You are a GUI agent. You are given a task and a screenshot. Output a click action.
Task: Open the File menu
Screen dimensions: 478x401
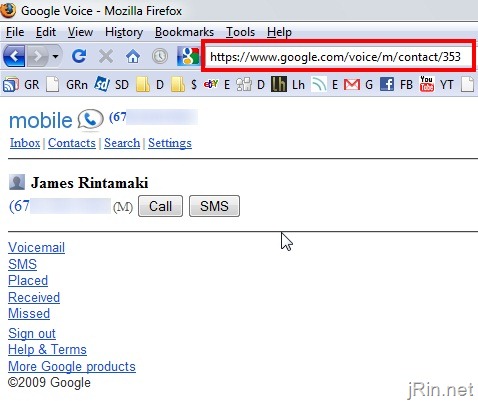(15, 32)
